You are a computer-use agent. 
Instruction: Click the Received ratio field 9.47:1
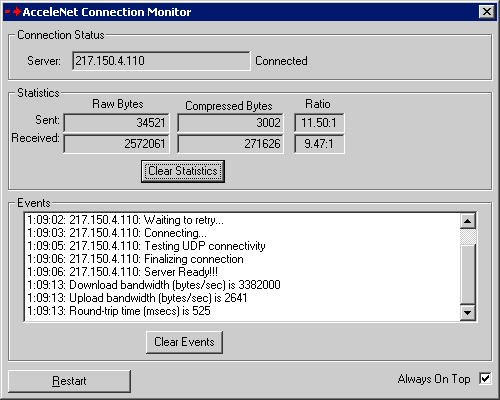click(319, 144)
